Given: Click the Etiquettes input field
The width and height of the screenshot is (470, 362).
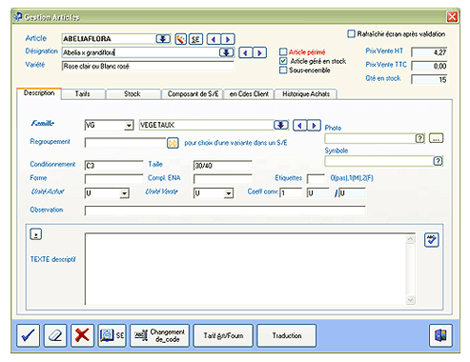Looking at the screenshot, I should click(316, 179).
